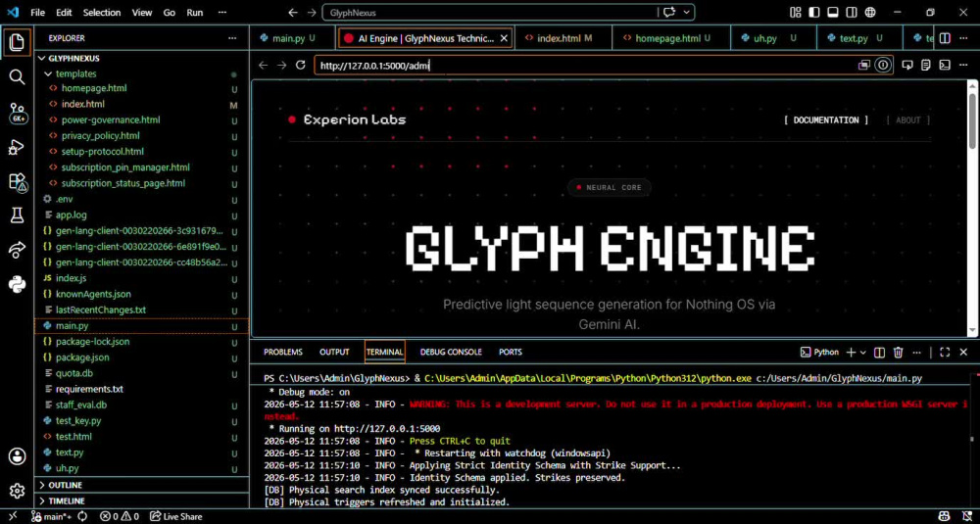Open the Extensions view in activity bar
The height and width of the screenshot is (524, 980).
point(17,182)
